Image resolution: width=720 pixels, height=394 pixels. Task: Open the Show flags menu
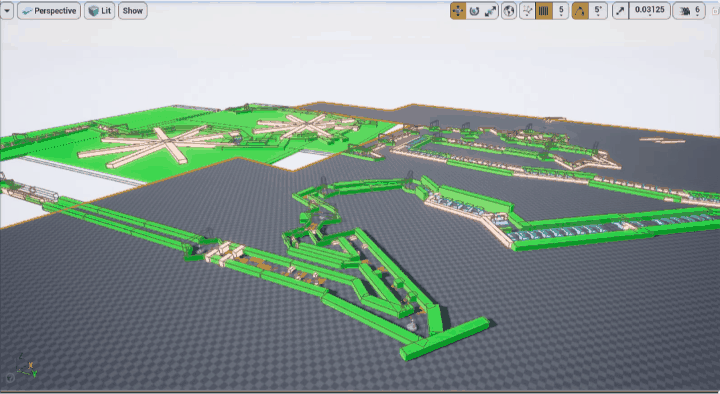(x=133, y=11)
